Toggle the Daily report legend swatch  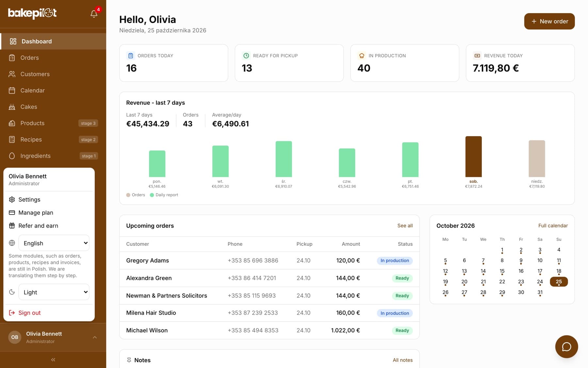tap(152, 195)
